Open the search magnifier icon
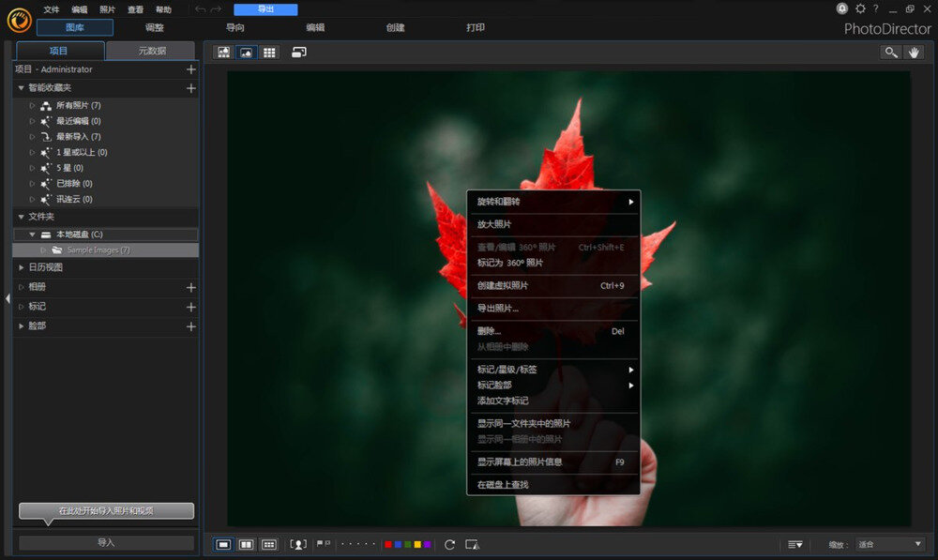Screen dimensions: 938x560 [891, 53]
